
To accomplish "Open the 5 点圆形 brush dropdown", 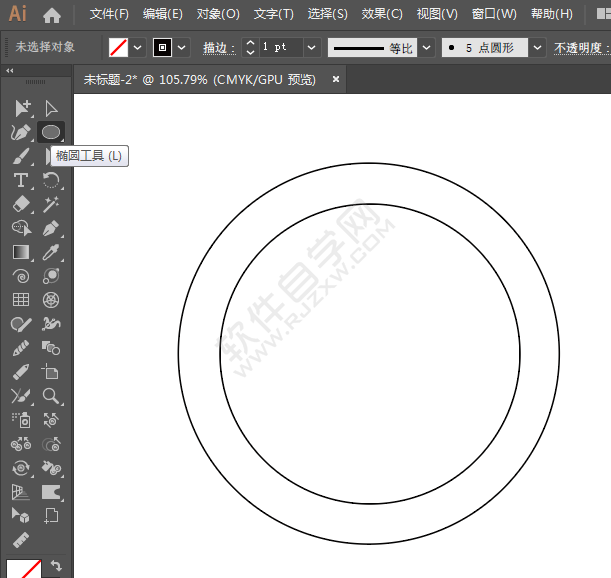I will 537,47.
